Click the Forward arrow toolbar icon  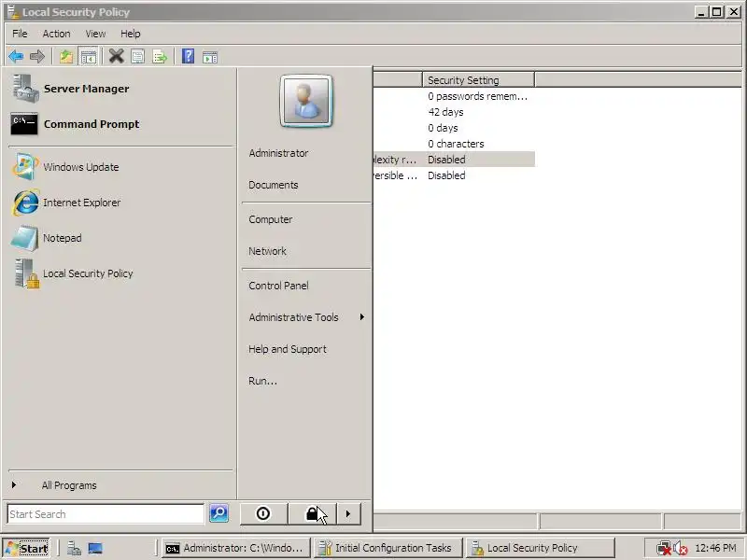click(36, 57)
